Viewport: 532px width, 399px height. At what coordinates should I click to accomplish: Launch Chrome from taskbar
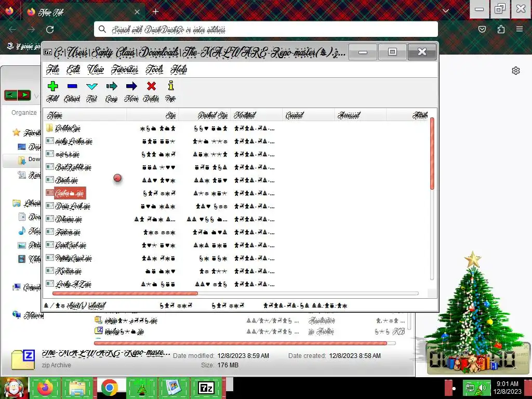(x=109, y=388)
